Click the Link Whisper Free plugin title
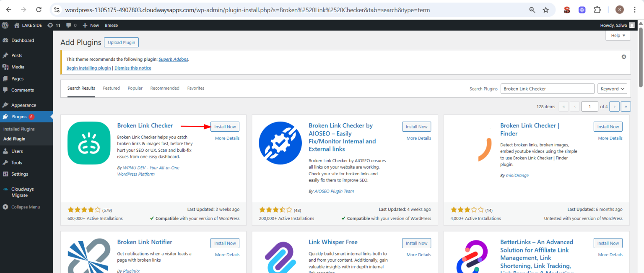 point(333,242)
